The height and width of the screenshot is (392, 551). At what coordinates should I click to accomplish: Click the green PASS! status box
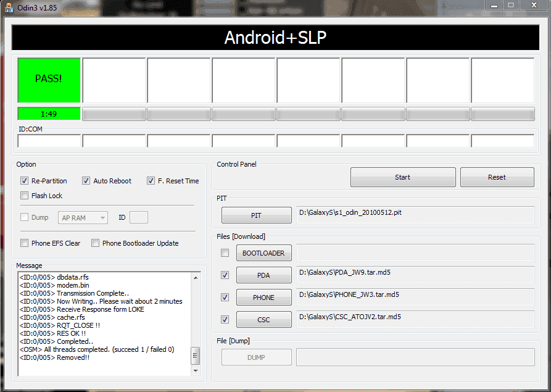point(49,80)
